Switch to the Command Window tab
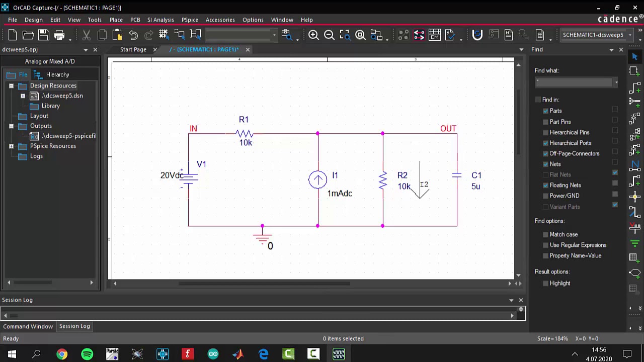This screenshot has width=644, height=362. pyautogui.click(x=28, y=326)
